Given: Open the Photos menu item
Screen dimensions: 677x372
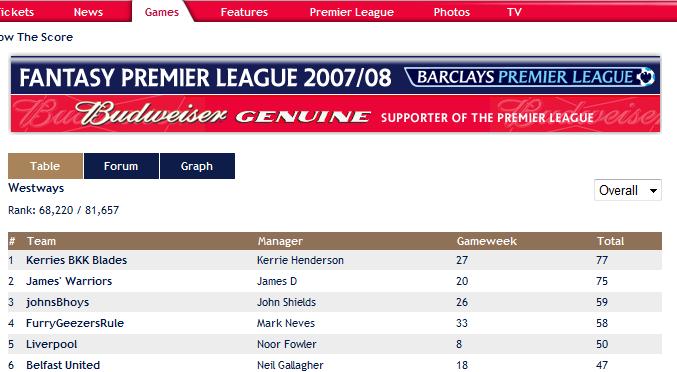Looking at the screenshot, I should (452, 12).
